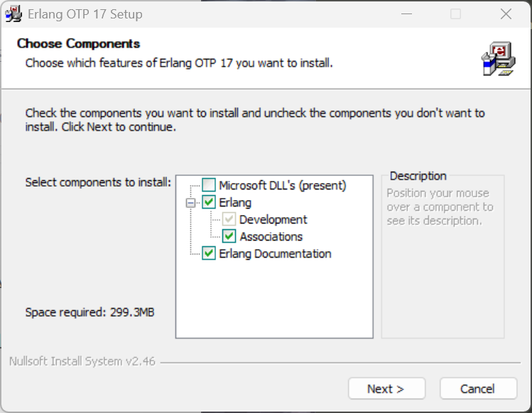
Task: Click the Space required 299.3MB text
Action: point(89,312)
